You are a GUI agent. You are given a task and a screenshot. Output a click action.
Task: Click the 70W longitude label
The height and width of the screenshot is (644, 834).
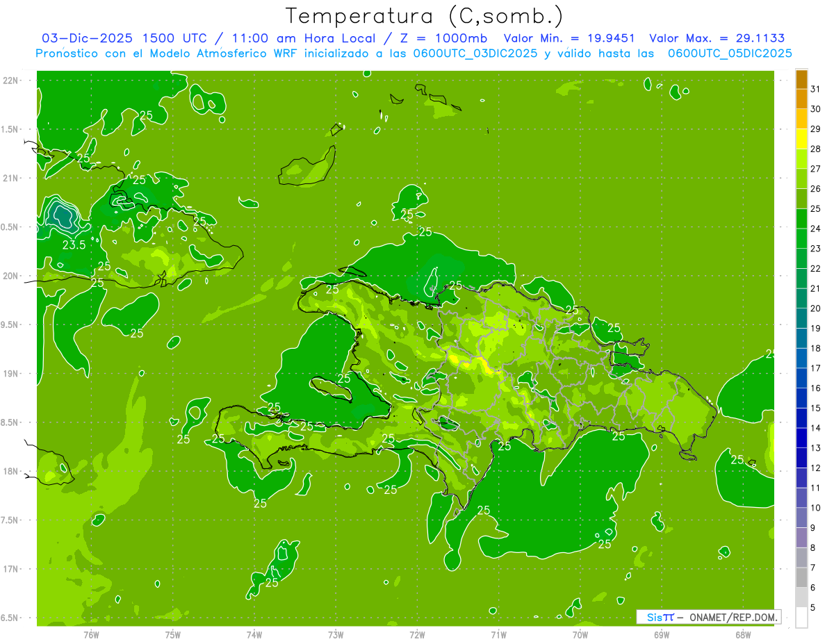(580, 634)
